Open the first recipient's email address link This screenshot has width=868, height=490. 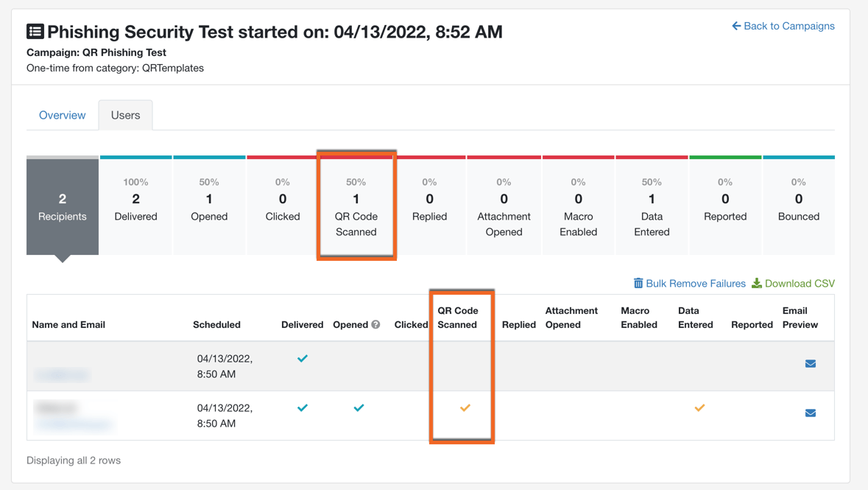click(62, 374)
